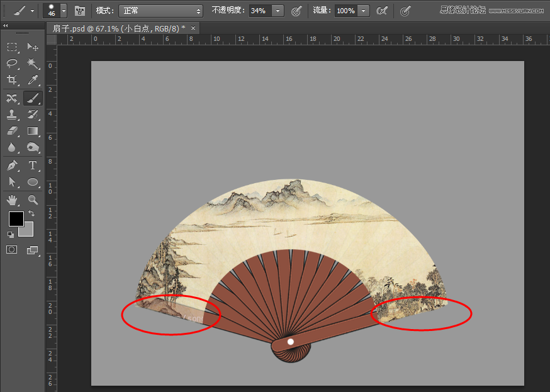550x392 pixels.
Task: Open the brush preset picker dropdown
Action: [x=63, y=11]
